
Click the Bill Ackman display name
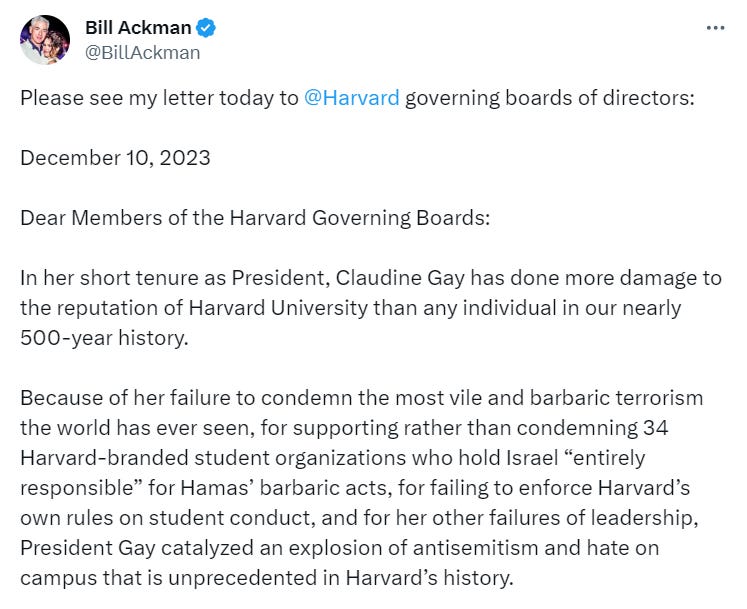[x=139, y=28]
